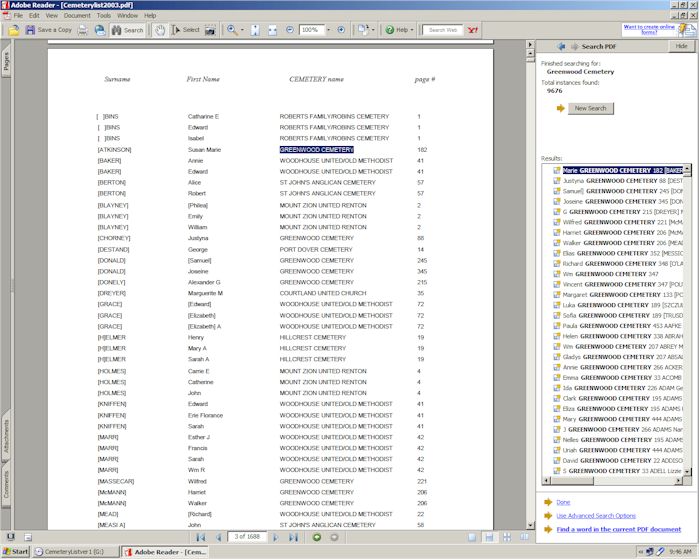
Task: Click the results list horizontal scrollbar
Action: click(x=612, y=481)
